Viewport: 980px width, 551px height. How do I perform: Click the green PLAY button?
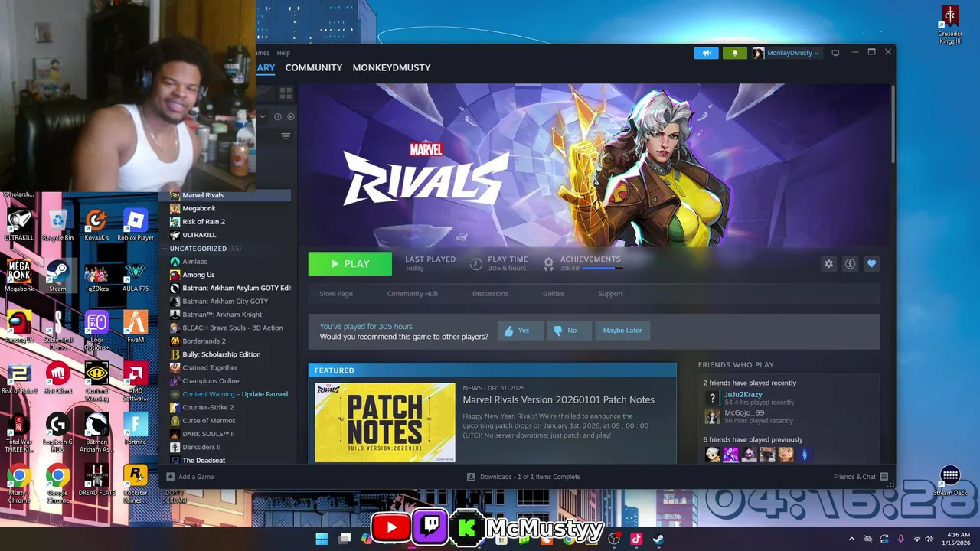tap(350, 263)
